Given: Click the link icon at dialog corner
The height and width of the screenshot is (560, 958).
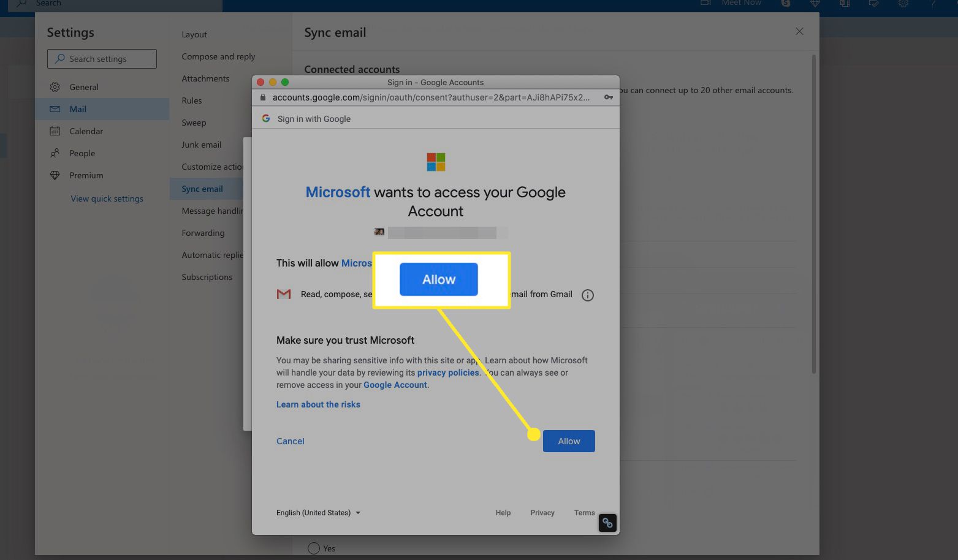Looking at the screenshot, I should click(x=607, y=523).
